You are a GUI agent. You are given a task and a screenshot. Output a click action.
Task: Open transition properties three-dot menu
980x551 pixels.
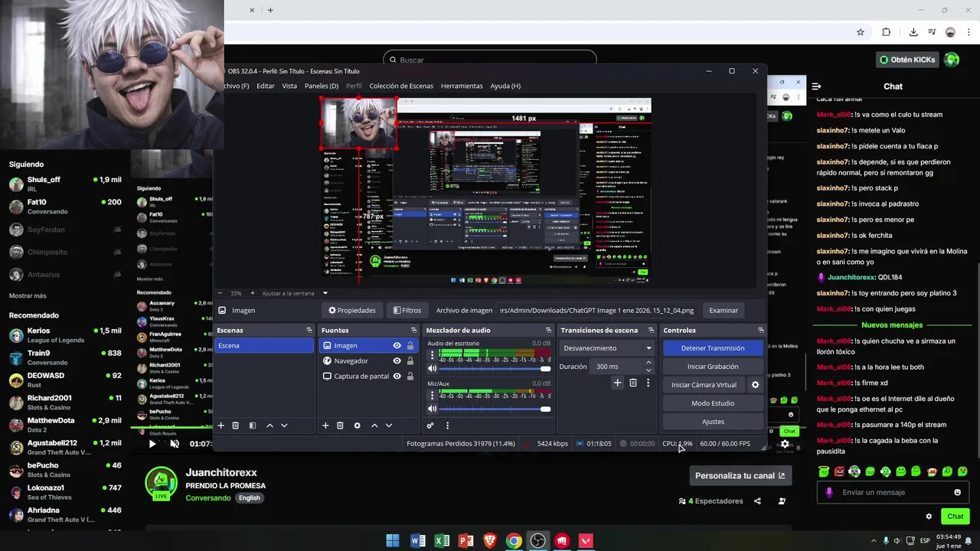click(x=648, y=383)
